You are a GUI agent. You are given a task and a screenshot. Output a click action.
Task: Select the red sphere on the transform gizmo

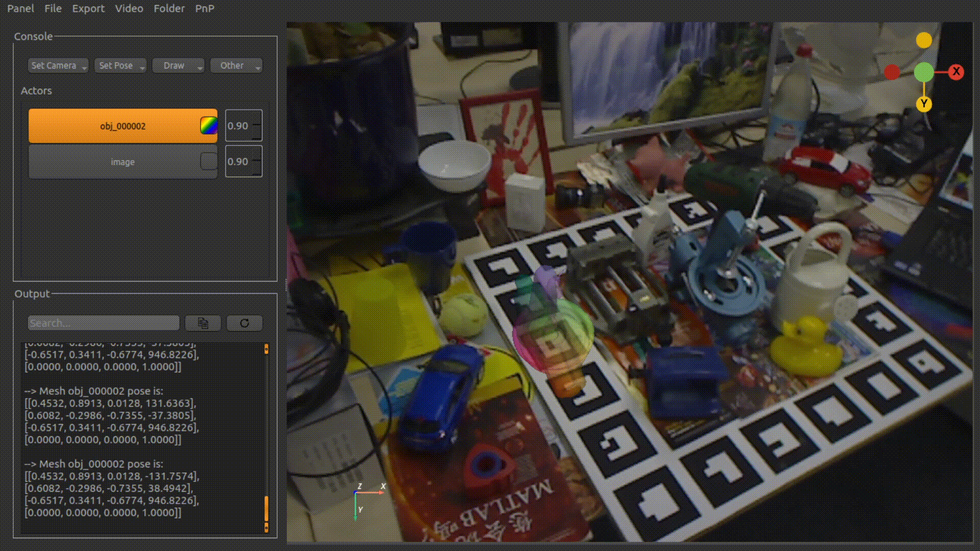[892, 72]
